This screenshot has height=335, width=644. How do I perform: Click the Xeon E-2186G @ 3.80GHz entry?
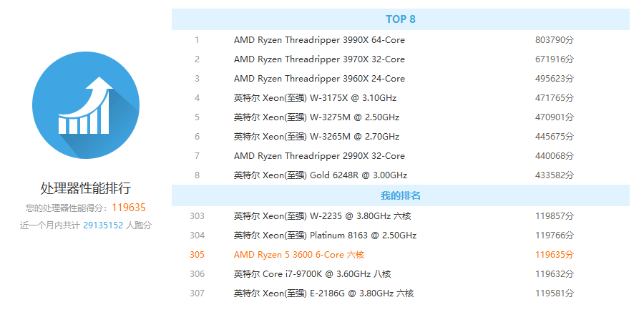[323, 293]
